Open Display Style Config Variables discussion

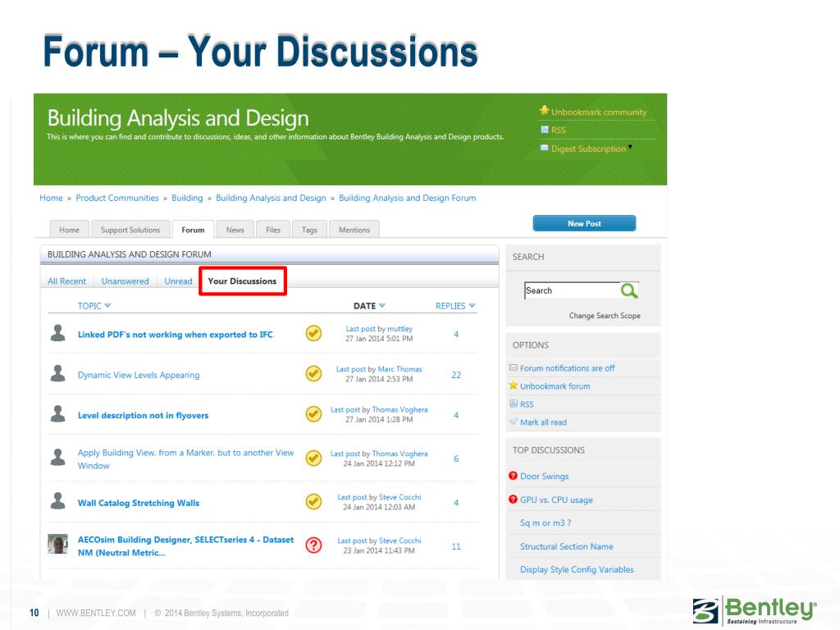click(577, 569)
